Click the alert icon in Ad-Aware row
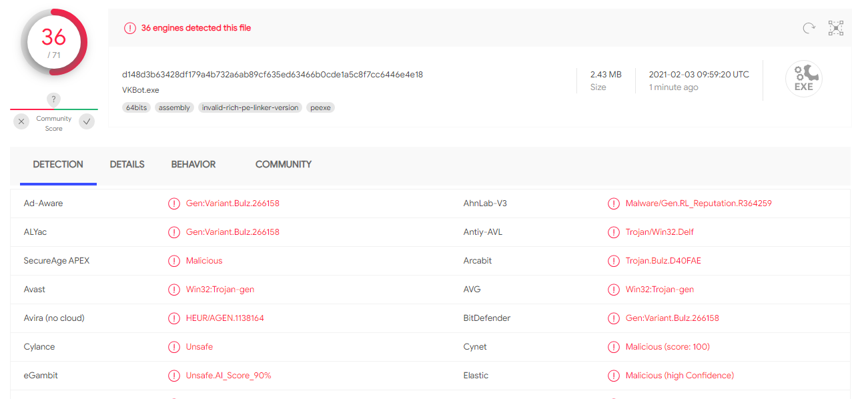Viewport: 868px width, 399px height. tap(174, 204)
